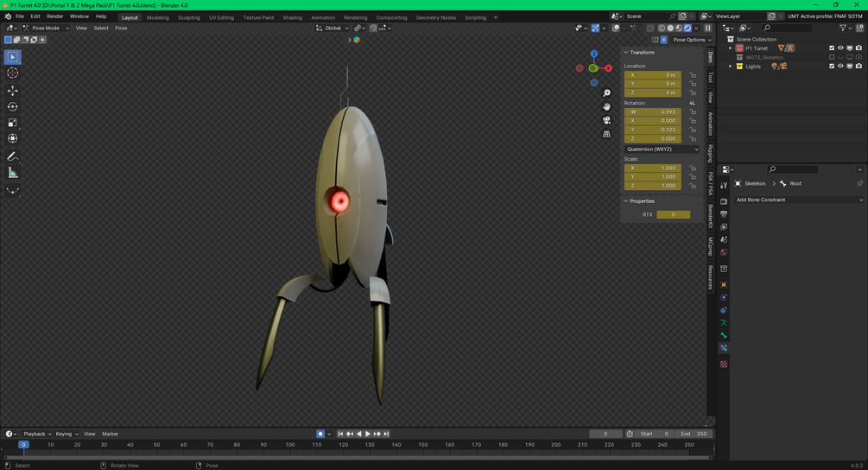Open the Add Bone Constraint dropdown

click(799, 200)
